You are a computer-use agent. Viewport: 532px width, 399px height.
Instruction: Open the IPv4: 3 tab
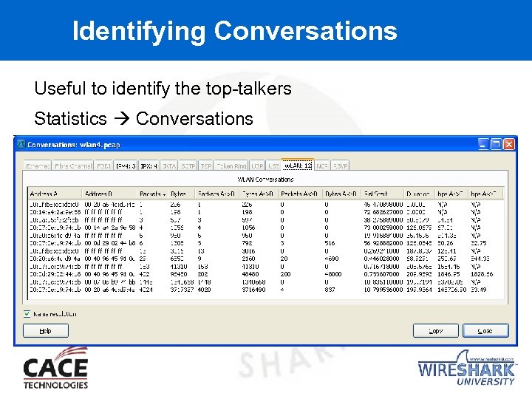[126, 166]
